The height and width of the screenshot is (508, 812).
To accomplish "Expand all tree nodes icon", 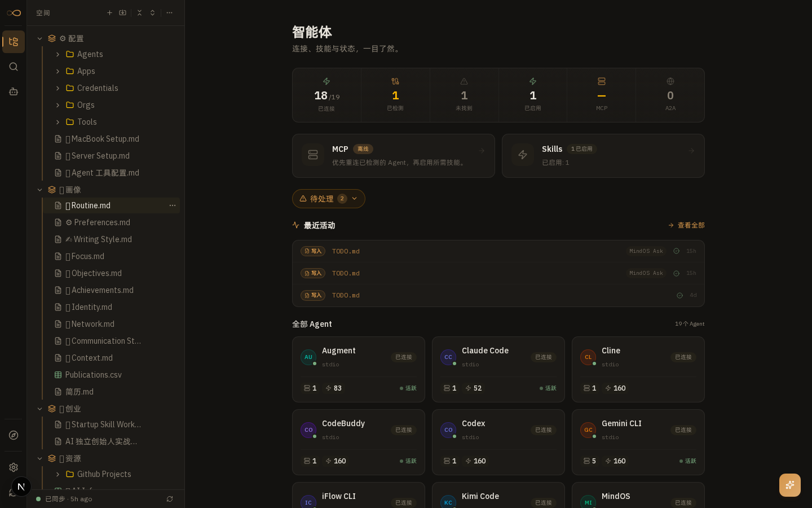I will [x=152, y=12].
